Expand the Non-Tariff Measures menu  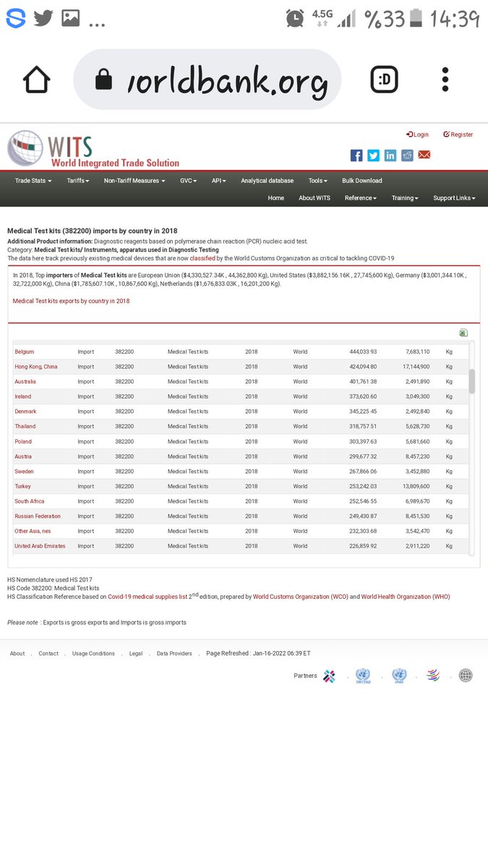[134, 181]
